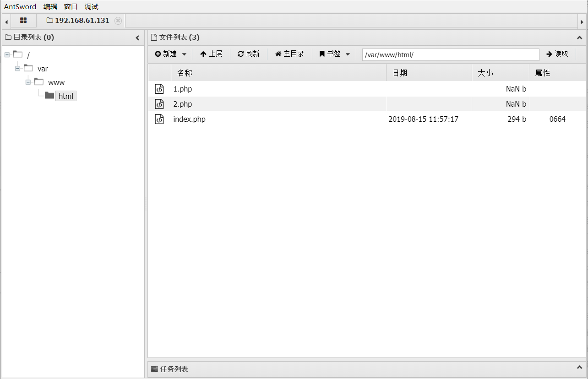Select the root / folder in the tree
Image resolution: width=588 pixels, height=379 pixels.
[x=28, y=55]
